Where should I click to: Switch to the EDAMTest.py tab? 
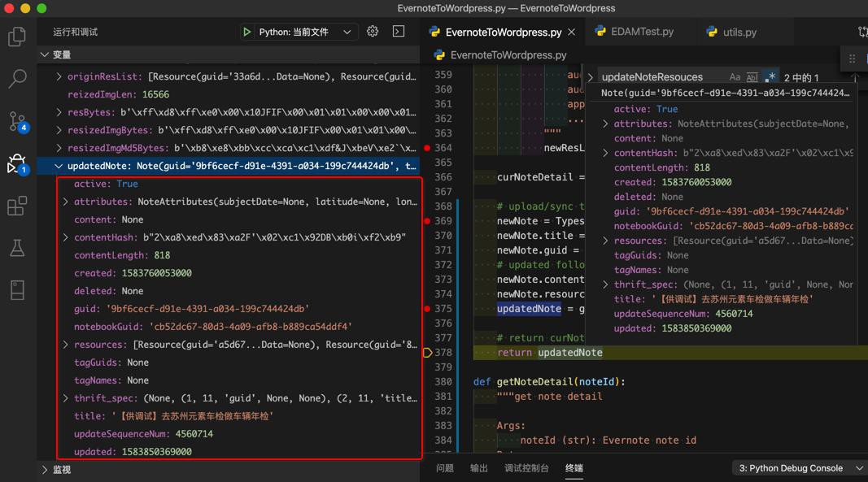642,32
